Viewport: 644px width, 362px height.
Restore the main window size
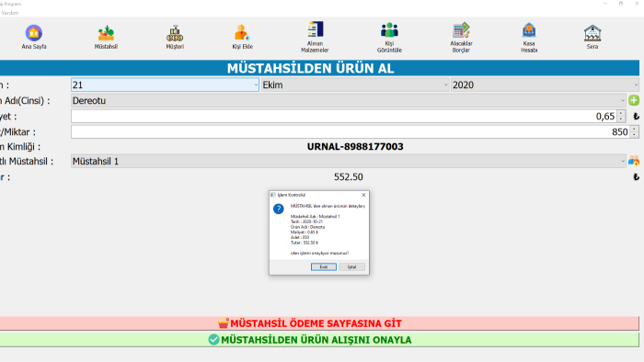(x=621, y=4)
